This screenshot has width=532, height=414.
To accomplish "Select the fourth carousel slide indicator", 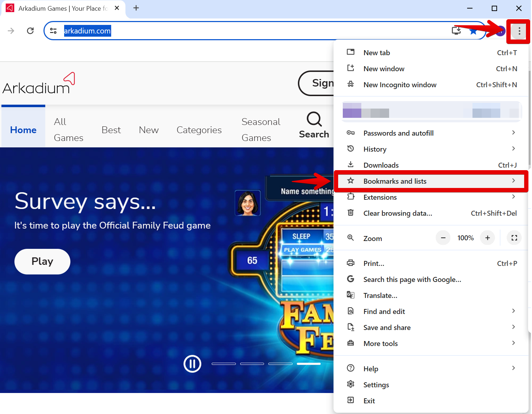I will coord(309,364).
